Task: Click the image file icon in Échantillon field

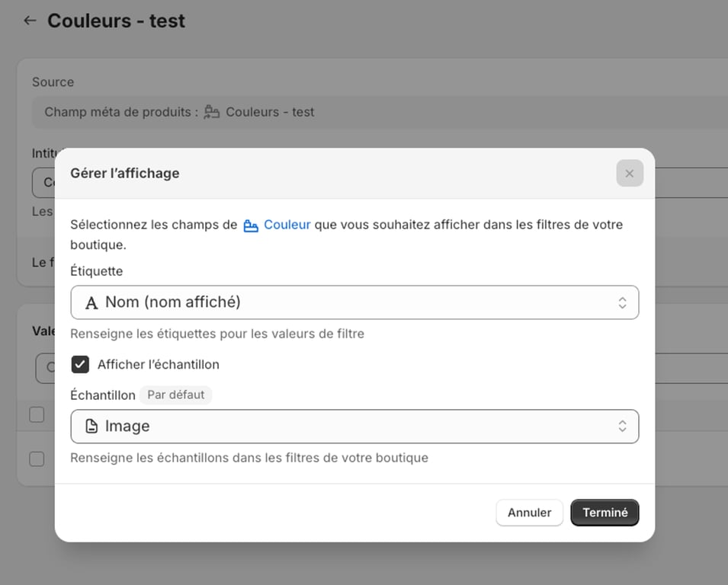Action: click(x=91, y=426)
